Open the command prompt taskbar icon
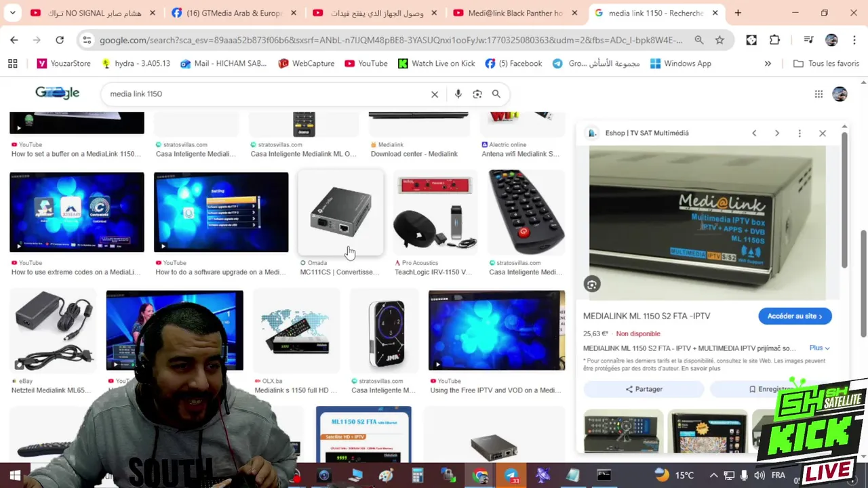 [x=604, y=476]
